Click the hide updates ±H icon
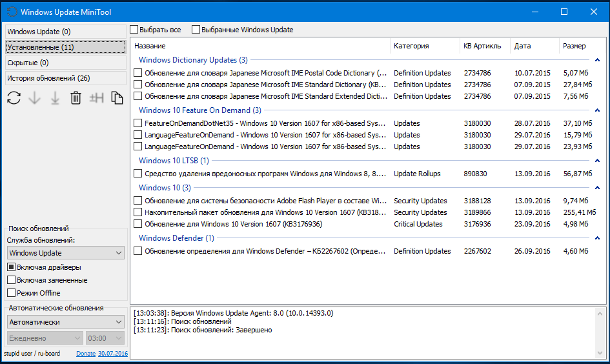Image resolution: width=610 pixels, height=364 pixels. click(96, 98)
